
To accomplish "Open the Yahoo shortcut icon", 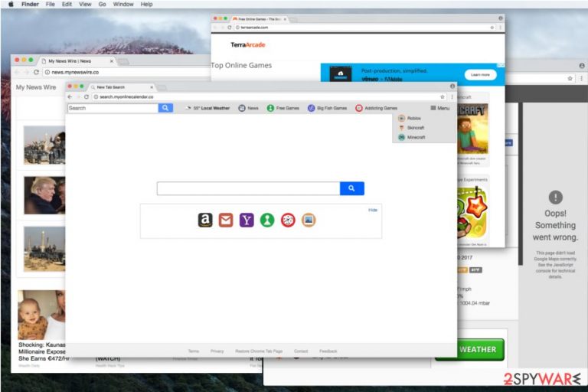I will click(x=247, y=220).
